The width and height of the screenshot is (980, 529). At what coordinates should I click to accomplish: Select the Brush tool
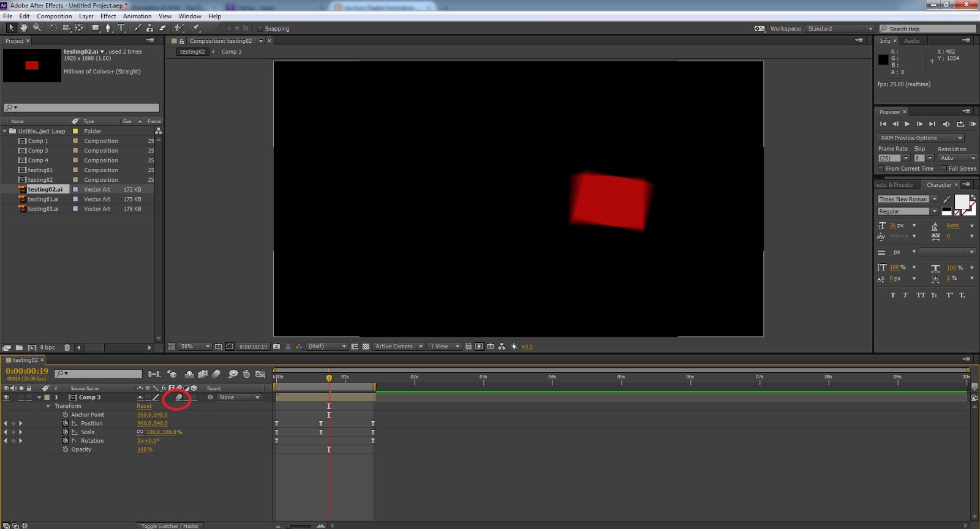point(138,28)
